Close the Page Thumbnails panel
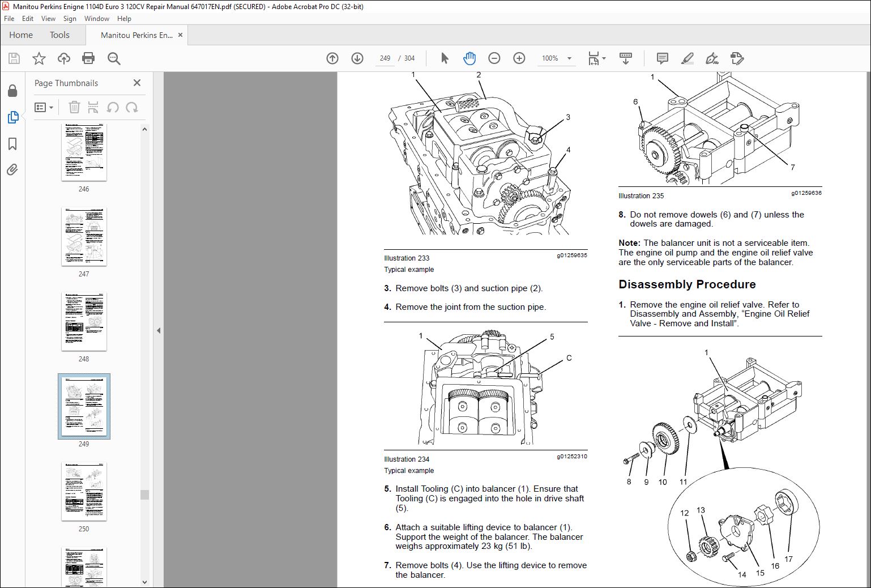 136,83
